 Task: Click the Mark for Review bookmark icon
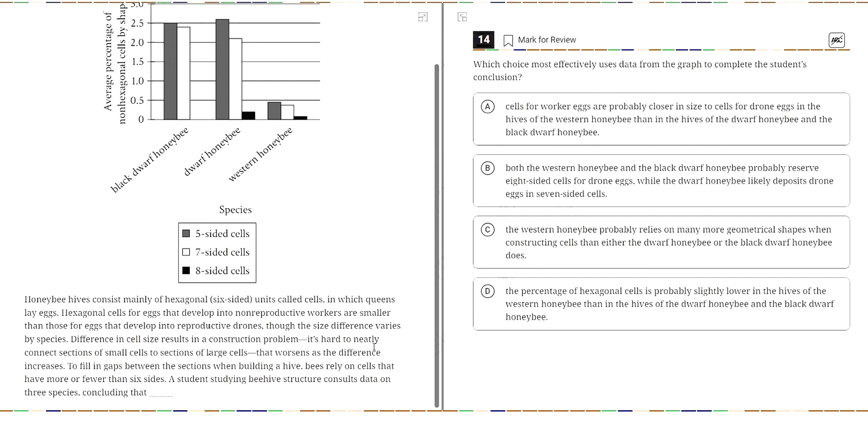(508, 40)
